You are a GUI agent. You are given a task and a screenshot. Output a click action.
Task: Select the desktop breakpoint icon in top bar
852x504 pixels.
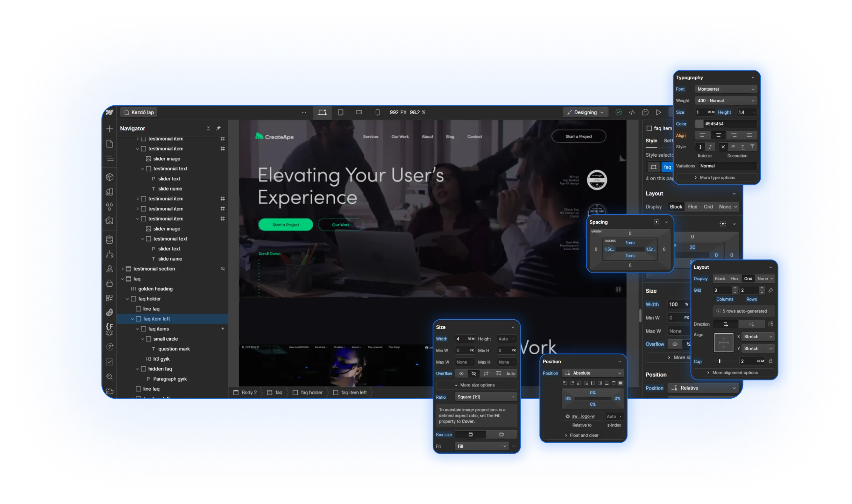[322, 112]
